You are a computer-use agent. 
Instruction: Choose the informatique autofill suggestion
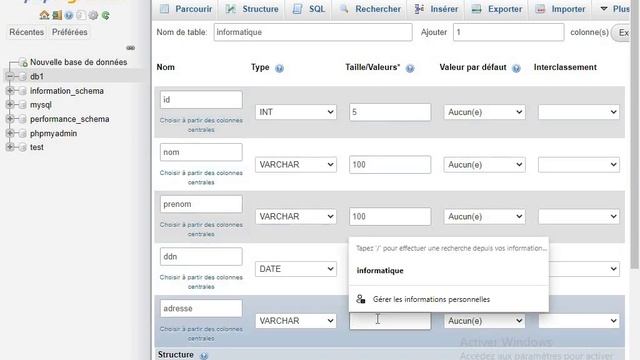(x=449, y=271)
